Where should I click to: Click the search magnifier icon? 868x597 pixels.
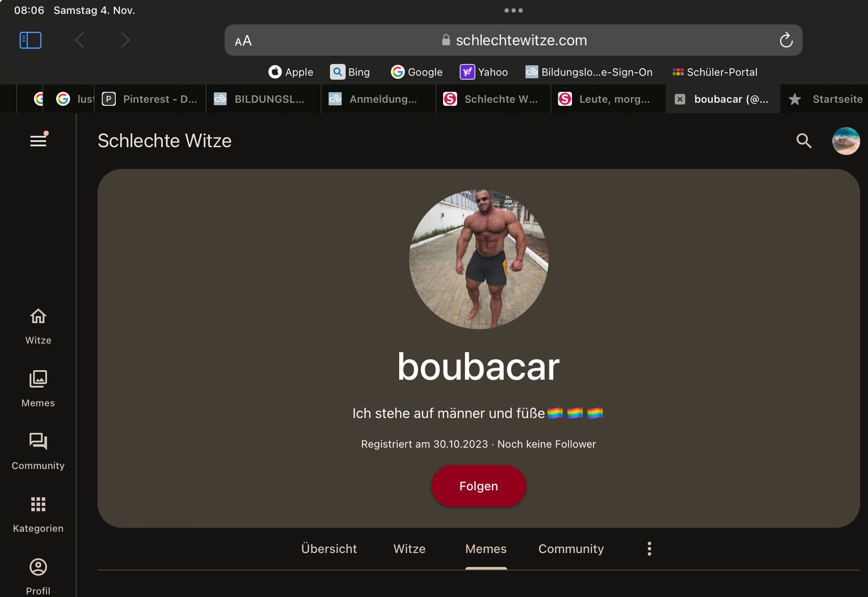803,141
